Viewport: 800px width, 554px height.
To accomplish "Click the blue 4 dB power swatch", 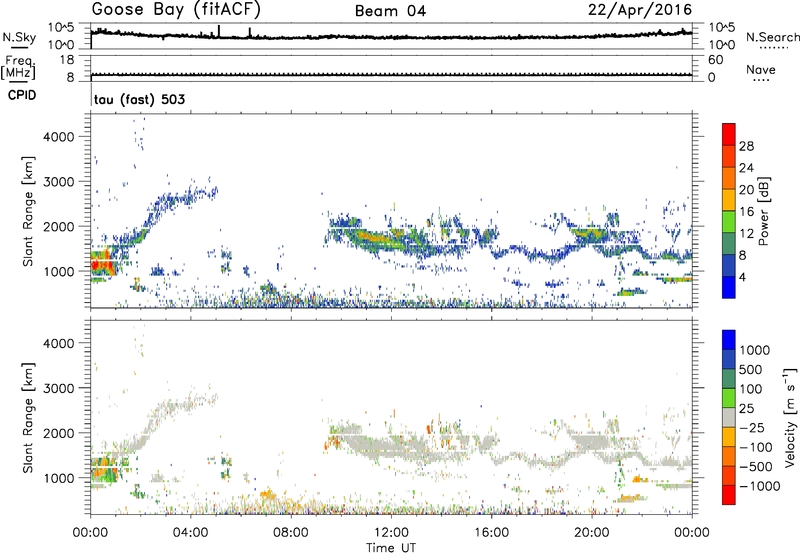I will 729,287.
